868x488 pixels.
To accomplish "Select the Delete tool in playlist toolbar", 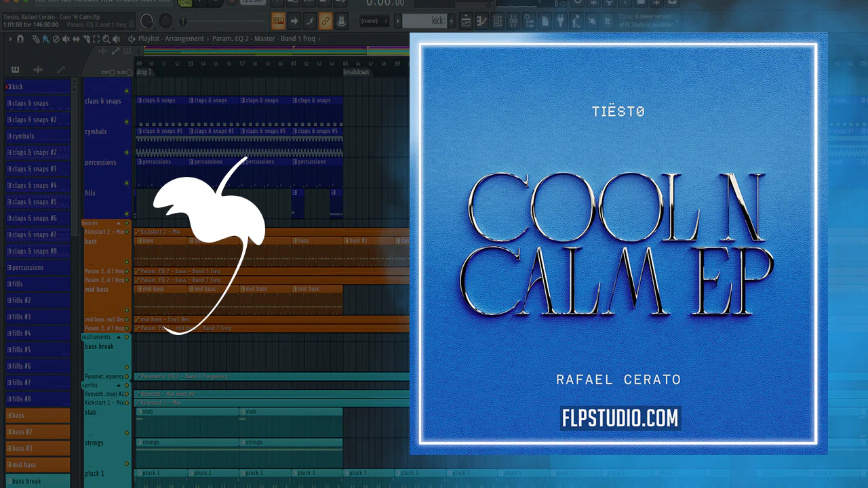I will (56, 39).
